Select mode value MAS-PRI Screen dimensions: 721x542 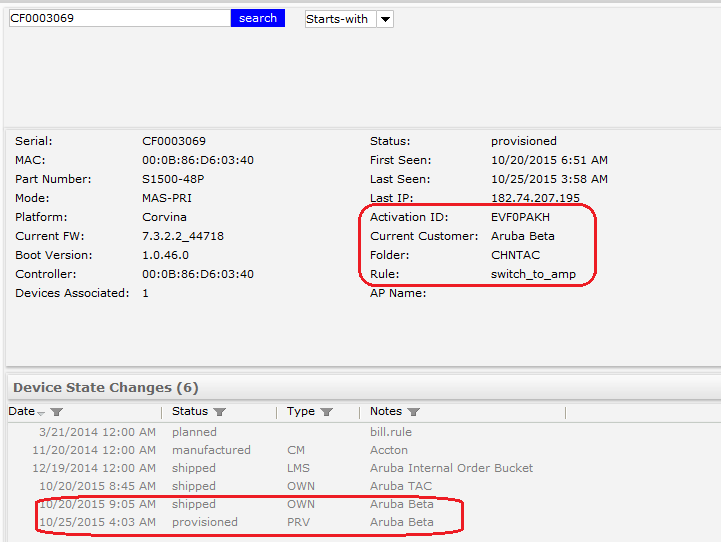[167, 198]
